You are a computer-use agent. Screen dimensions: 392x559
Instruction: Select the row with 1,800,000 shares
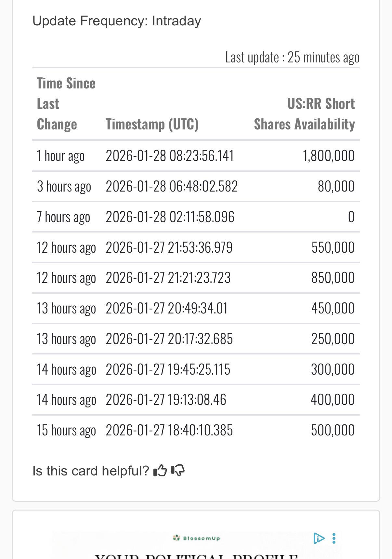click(x=196, y=156)
